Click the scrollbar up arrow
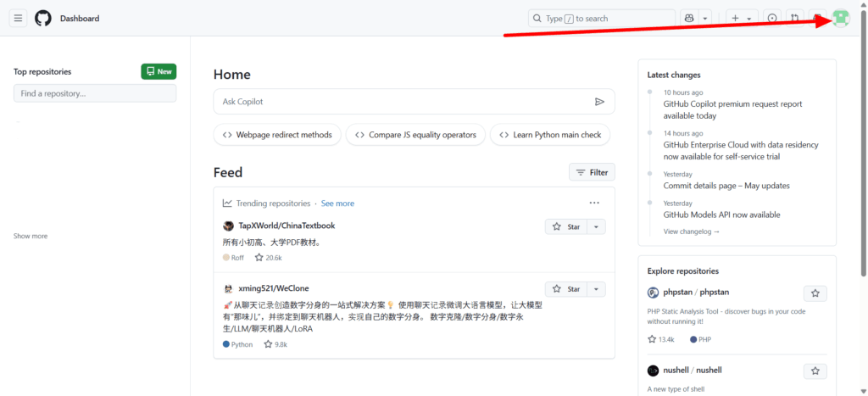 [864, 4]
